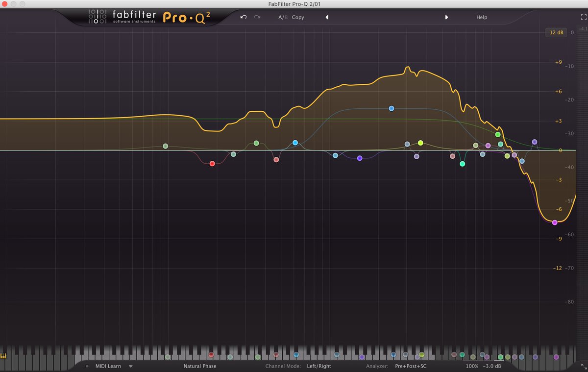Go to previous preset with left arrow
588x372 pixels.
[x=327, y=17]
